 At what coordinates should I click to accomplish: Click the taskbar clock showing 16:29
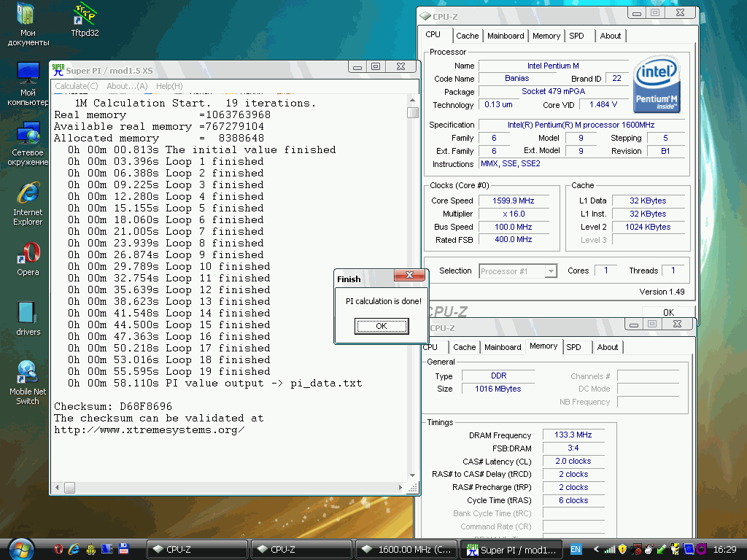tap(725, 550)
